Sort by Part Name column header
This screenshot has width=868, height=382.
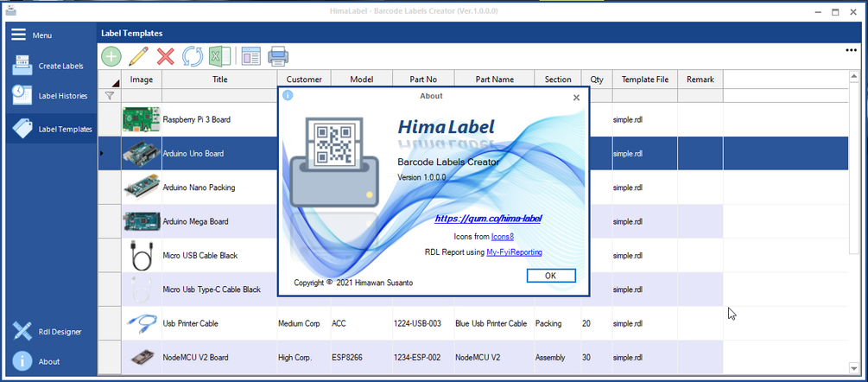[x=494, y=80]
